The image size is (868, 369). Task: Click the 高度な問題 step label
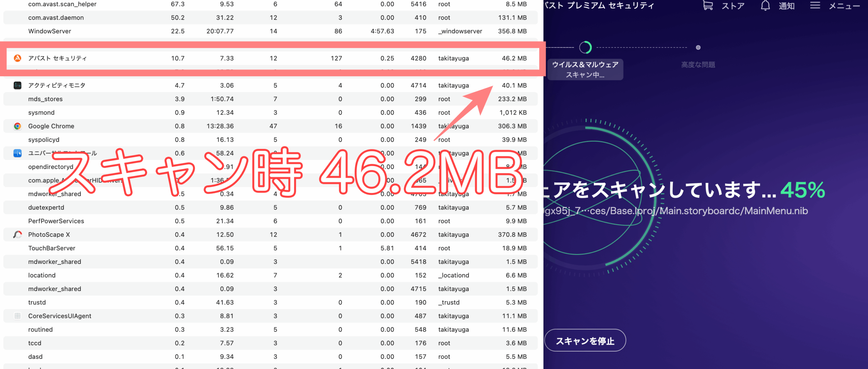coord(698,64)
